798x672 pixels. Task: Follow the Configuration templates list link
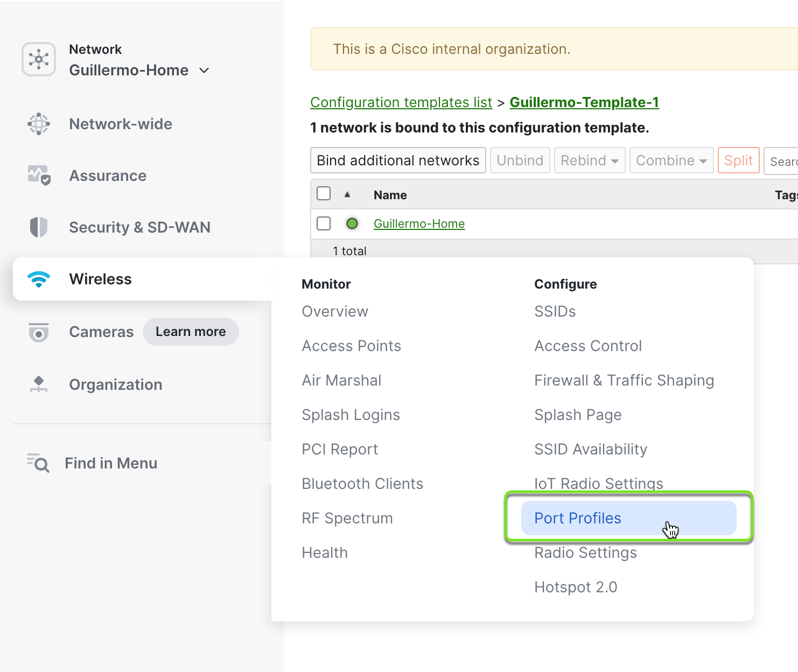point(401,102)
